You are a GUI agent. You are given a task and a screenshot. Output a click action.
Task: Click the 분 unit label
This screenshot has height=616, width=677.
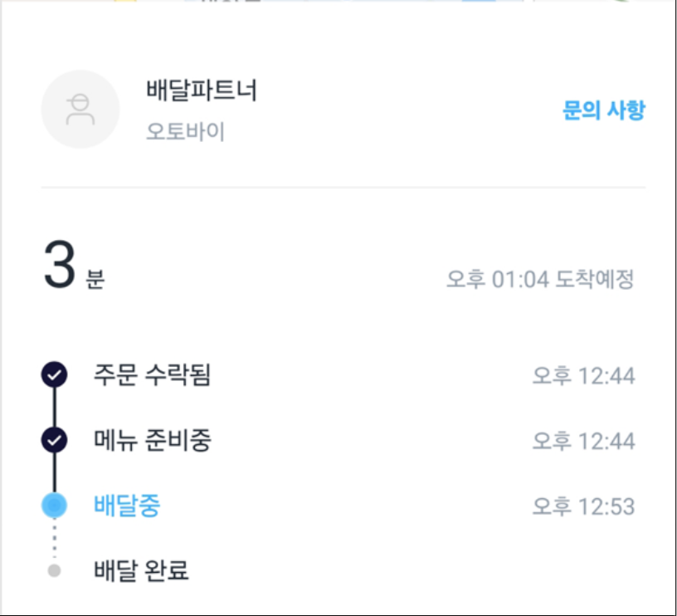coord(95,280)
